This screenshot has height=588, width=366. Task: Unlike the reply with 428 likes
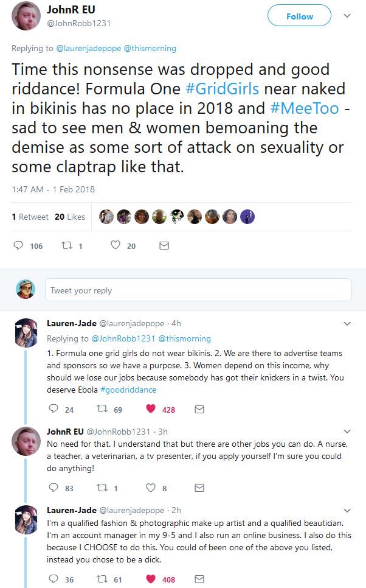(x=151, y=410)
